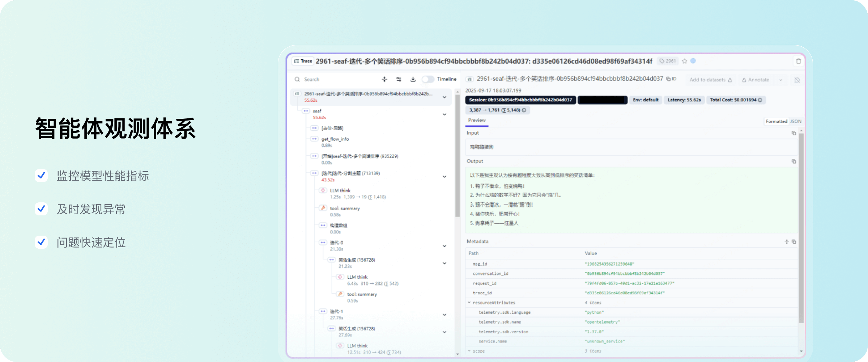Viewport: 868px width, 362px height.
Task: Collapse the seaf span node
Action: (444, 114)
